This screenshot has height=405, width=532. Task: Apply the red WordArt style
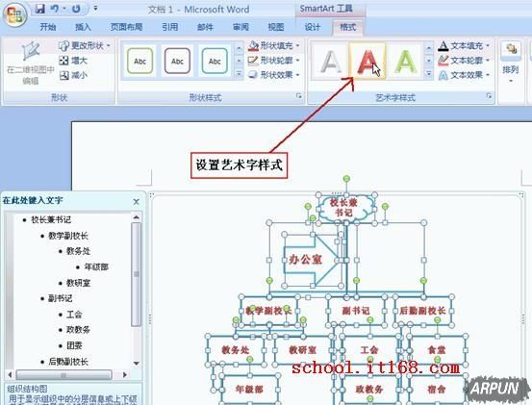[x=367, y=62]
